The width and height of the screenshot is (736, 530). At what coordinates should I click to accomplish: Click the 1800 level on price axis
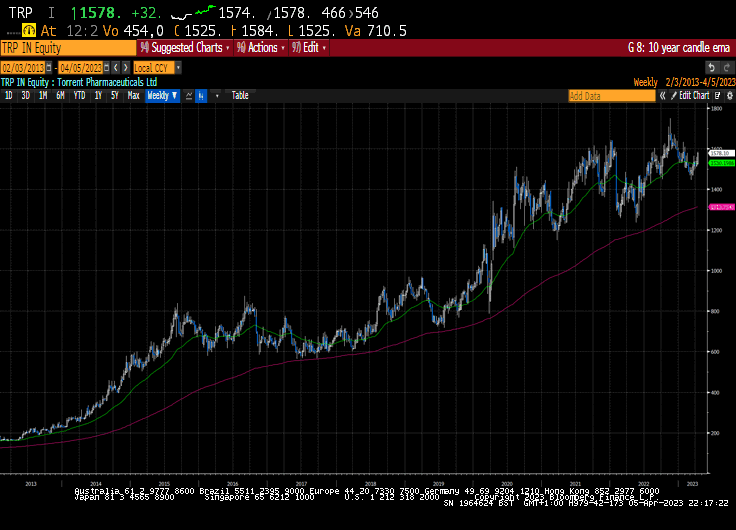(x=716, y=108)
